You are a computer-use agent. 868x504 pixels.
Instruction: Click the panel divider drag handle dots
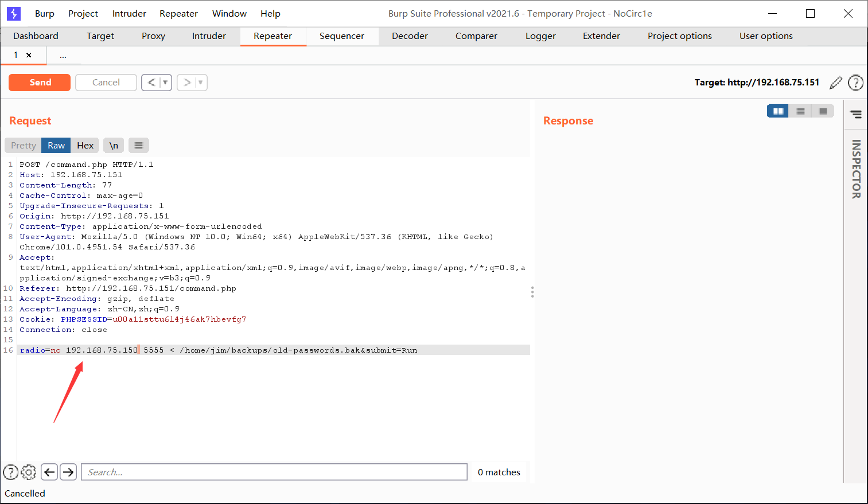coord(532,292)
